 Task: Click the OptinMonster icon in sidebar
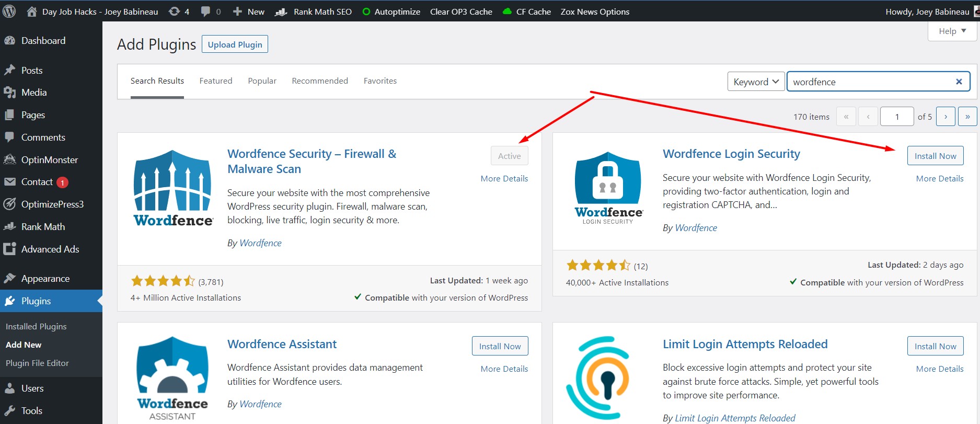9,159
